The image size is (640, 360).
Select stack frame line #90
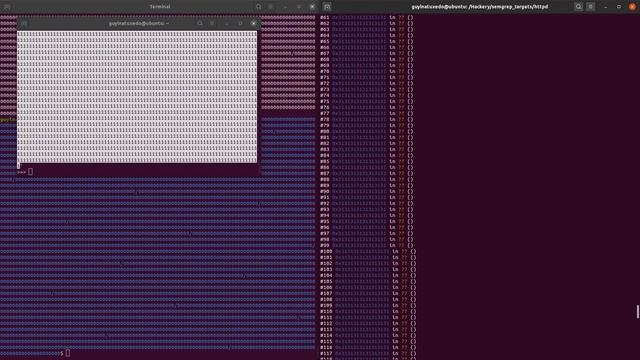coord(367,191)
